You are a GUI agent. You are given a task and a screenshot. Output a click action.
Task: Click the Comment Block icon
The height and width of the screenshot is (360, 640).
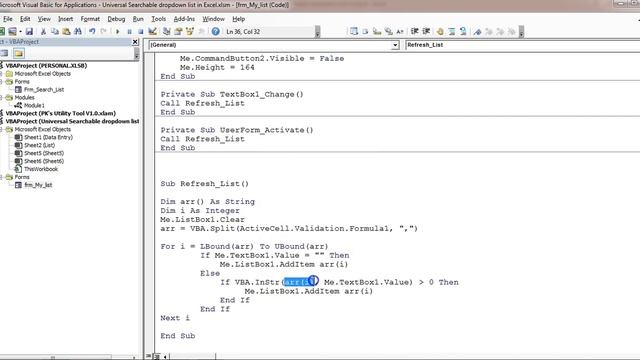pyautogui.click(x=451, y=31)
